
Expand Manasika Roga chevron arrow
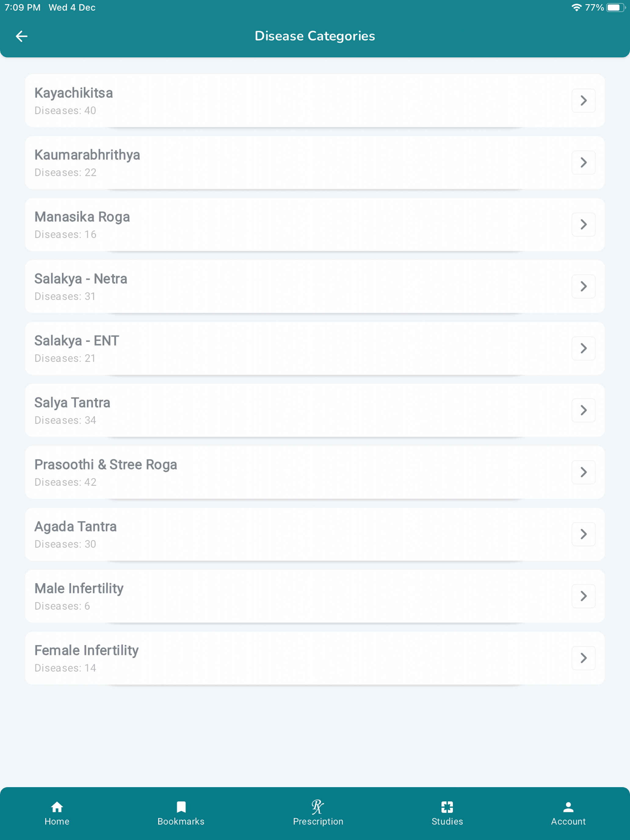pos(583,224)
